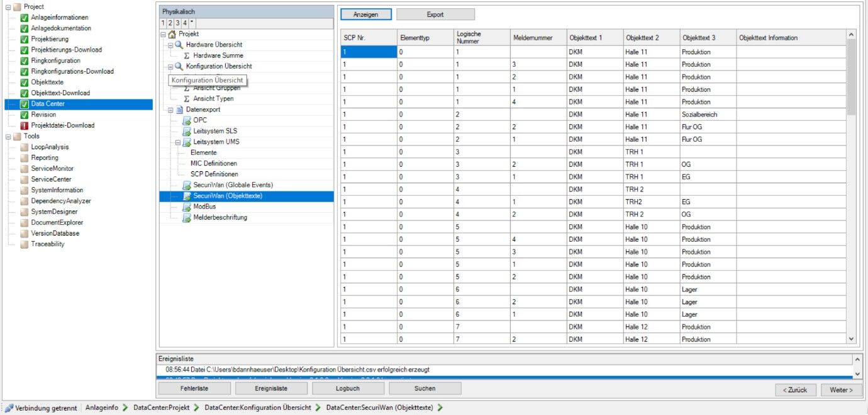Click the Weiter > button
The height and width of the screenshot is (415, 868).
(x=842, y=390)
